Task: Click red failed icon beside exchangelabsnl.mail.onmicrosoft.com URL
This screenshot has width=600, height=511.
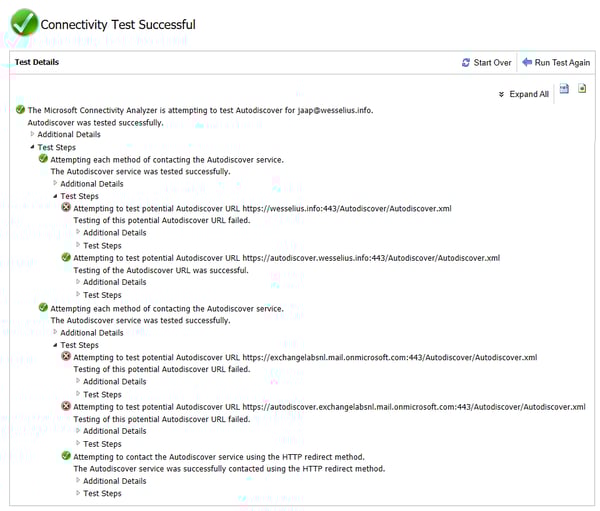Action: click(x=66, y=356)
